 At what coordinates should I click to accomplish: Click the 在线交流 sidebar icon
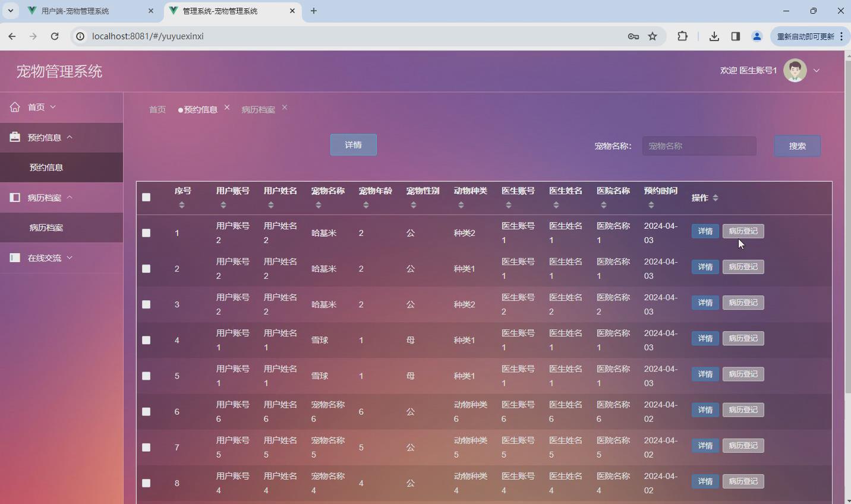coord(15,257)
